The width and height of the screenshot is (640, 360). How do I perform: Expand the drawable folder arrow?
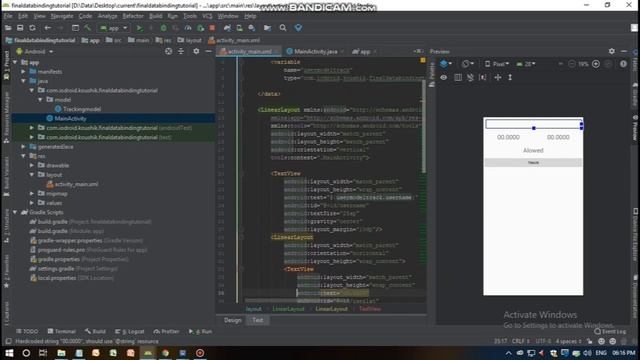32,165
